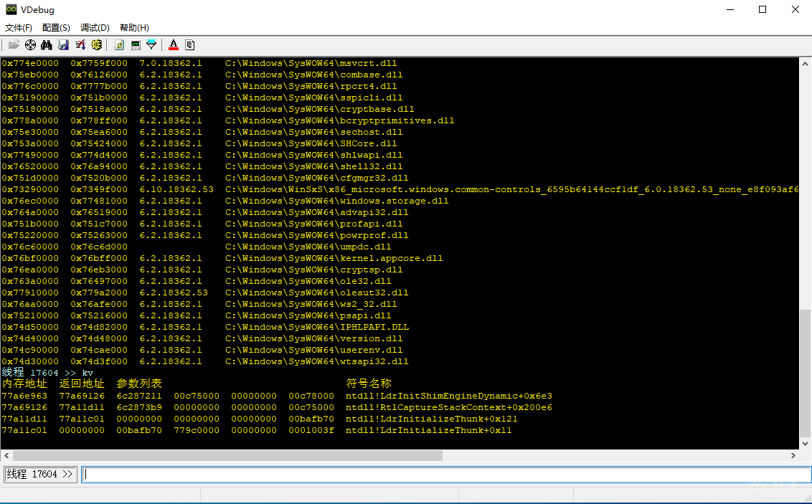Click the combase.dll module path
This screenshot has width=812, height=504.
(x=313, y=75)
